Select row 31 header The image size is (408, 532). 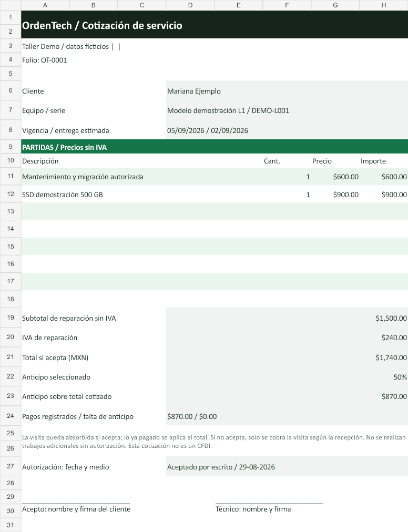[x=11, y=525]
